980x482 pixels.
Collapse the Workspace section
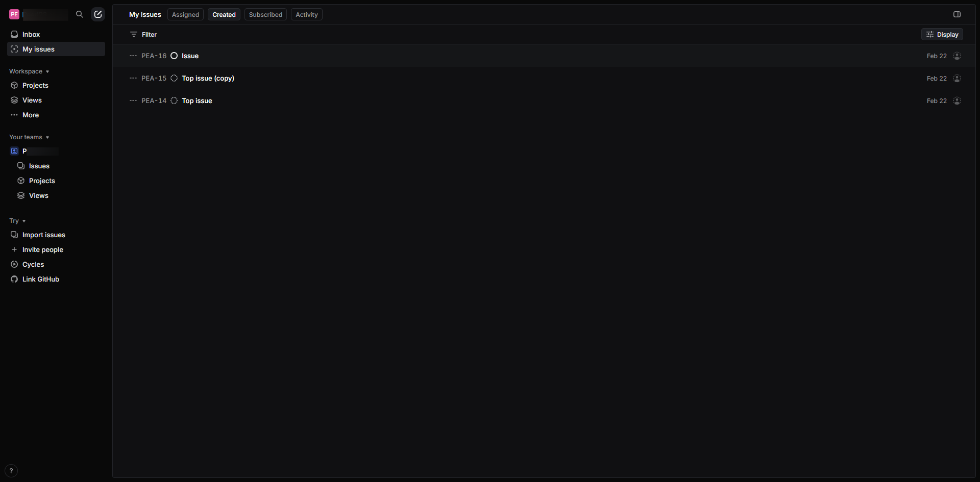[29, 71]
